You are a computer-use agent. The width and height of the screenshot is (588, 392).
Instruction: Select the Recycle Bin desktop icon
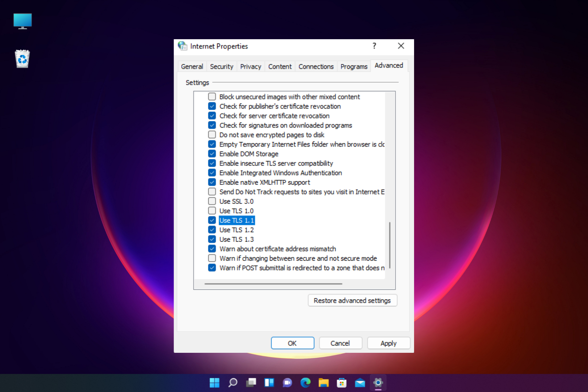tap(22, 59)
